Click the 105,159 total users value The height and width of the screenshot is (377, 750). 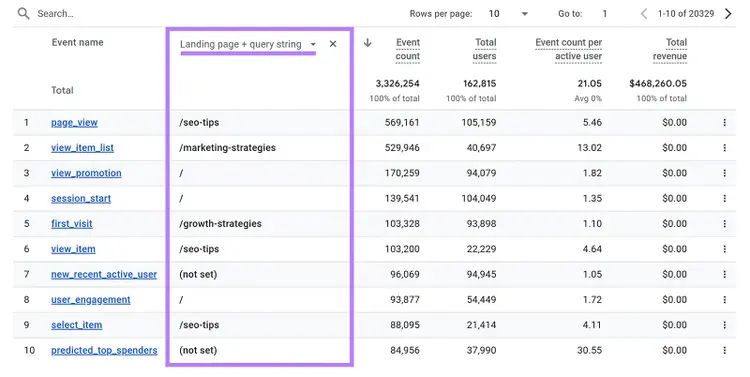coord(479,122)
